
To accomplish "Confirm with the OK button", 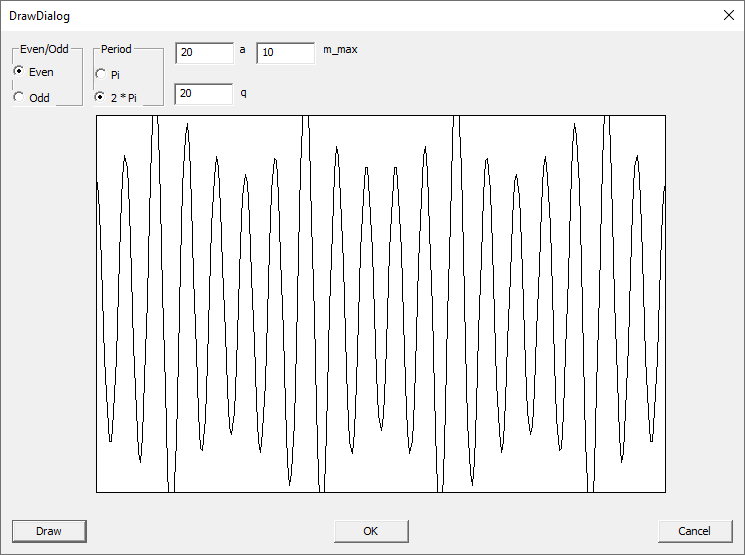I will pos(371,531).
